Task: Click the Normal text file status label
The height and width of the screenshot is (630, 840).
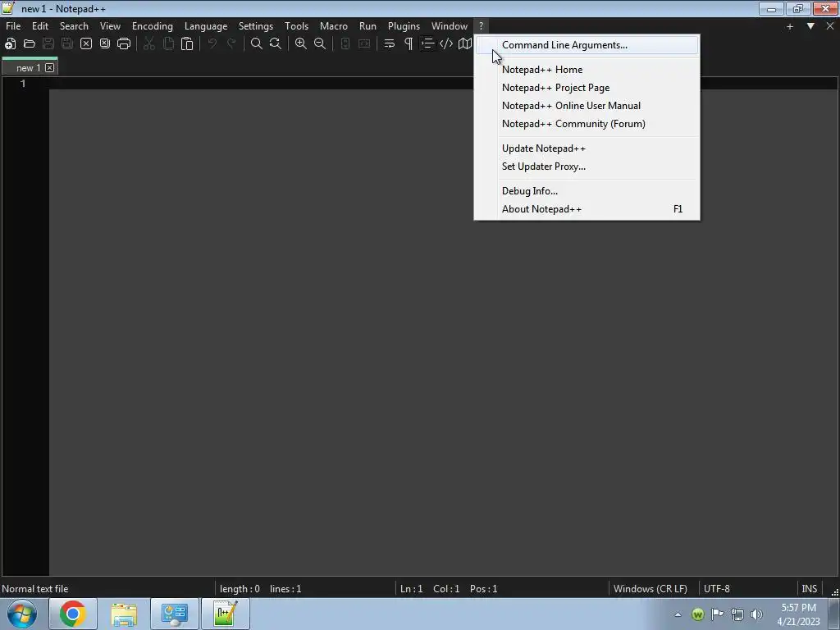Action: point(35,589)
